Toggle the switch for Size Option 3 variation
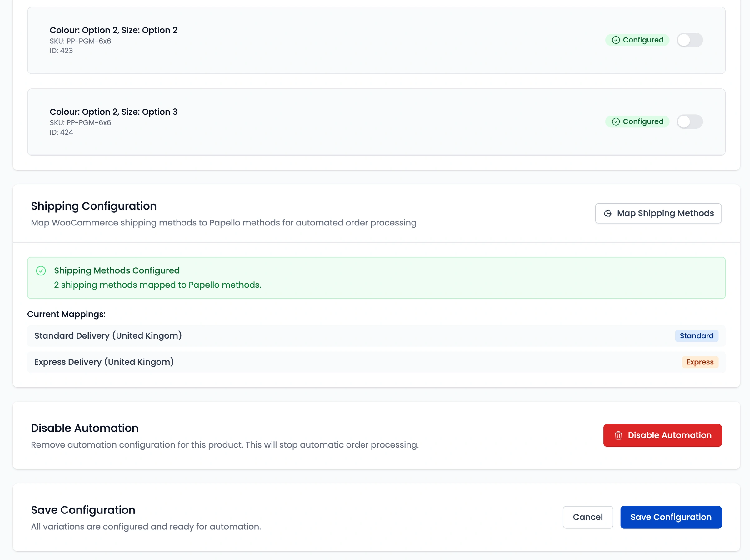750x560 pixels. pos(689,121)
